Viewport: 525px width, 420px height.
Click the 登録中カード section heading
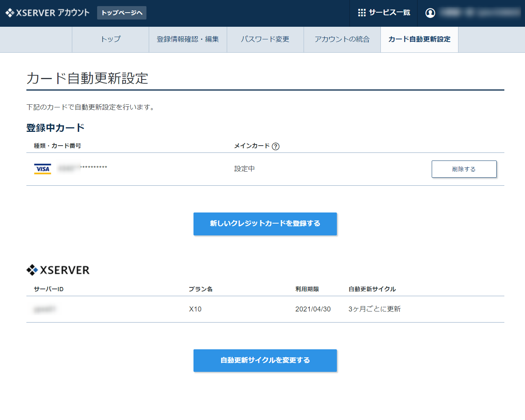[55, 128]
